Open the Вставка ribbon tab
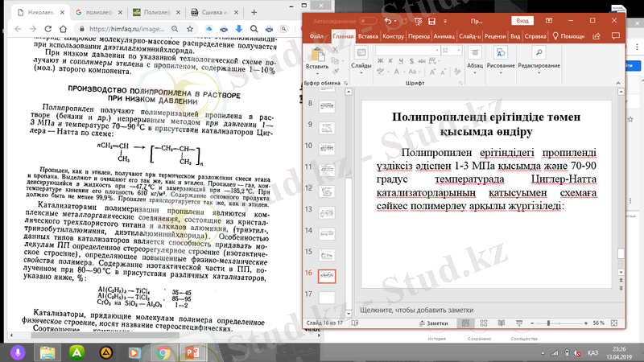The width and height of the screenshot is (644, 362). tap(368, 36)
